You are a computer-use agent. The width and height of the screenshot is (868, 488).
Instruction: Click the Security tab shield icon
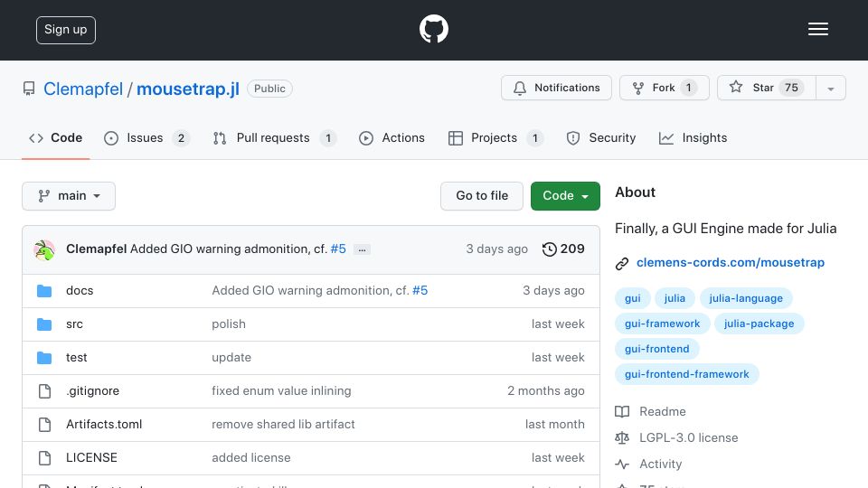(573, 138)
